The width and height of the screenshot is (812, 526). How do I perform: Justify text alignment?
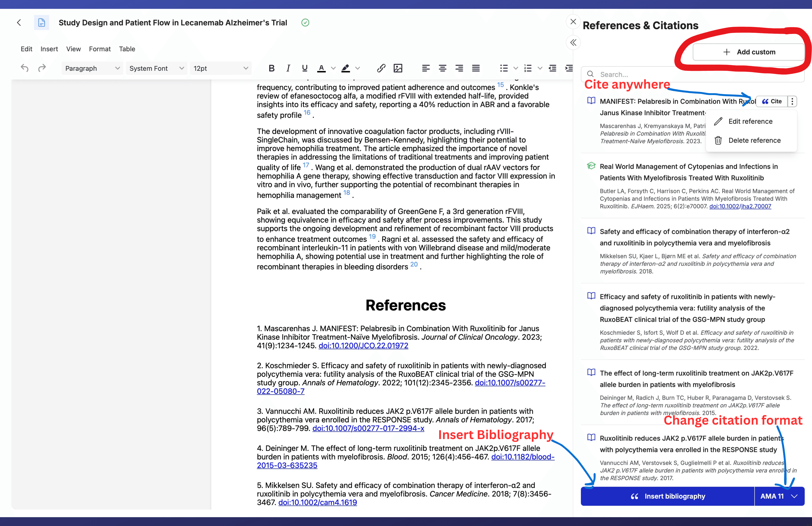click(476, 68)
